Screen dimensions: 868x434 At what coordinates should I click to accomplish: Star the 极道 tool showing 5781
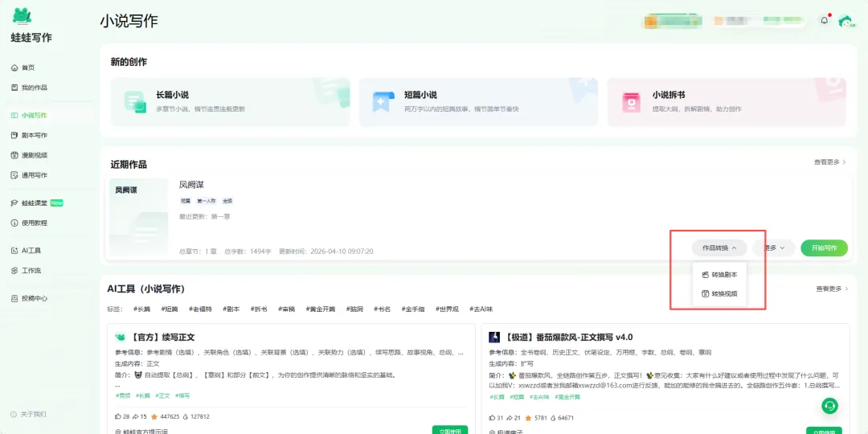(536, 418)
